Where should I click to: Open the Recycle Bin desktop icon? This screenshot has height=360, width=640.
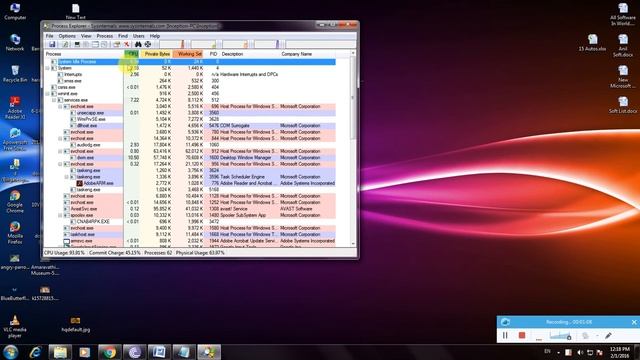coord(15,73)
